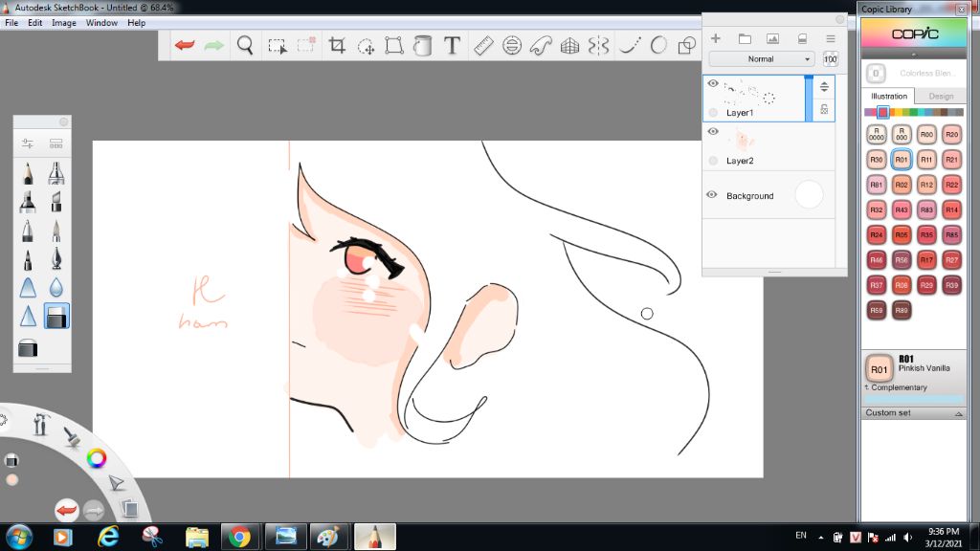This screenshot has height=551, width=980.
Task: Hide the Background layer eye icon
Action: tap(712, 194)
